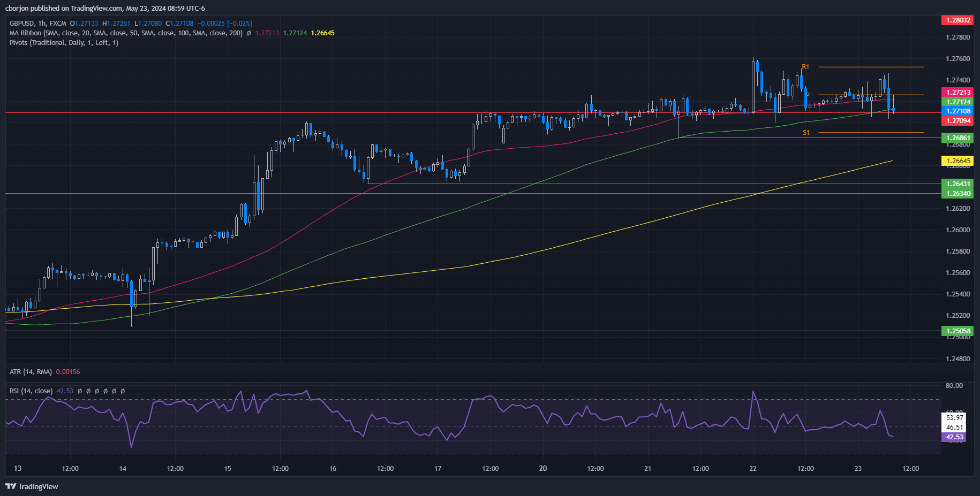Click the red 1.28032 price tag
This screenshot has height=496, width=980.
pyautogui.click(x=958, y=20)
